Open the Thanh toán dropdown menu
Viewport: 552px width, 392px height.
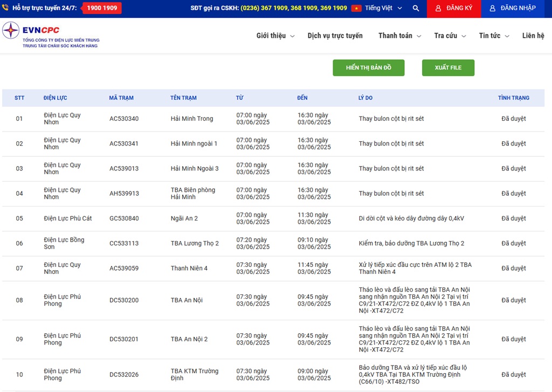tap(399, 36)
